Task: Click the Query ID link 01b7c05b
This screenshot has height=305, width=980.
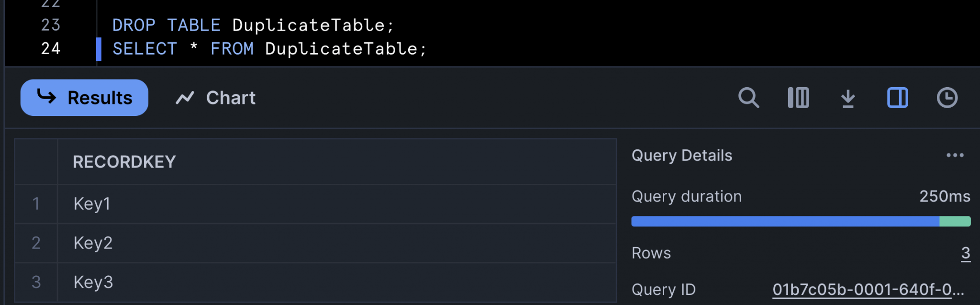Action: (x=869, y=289)
